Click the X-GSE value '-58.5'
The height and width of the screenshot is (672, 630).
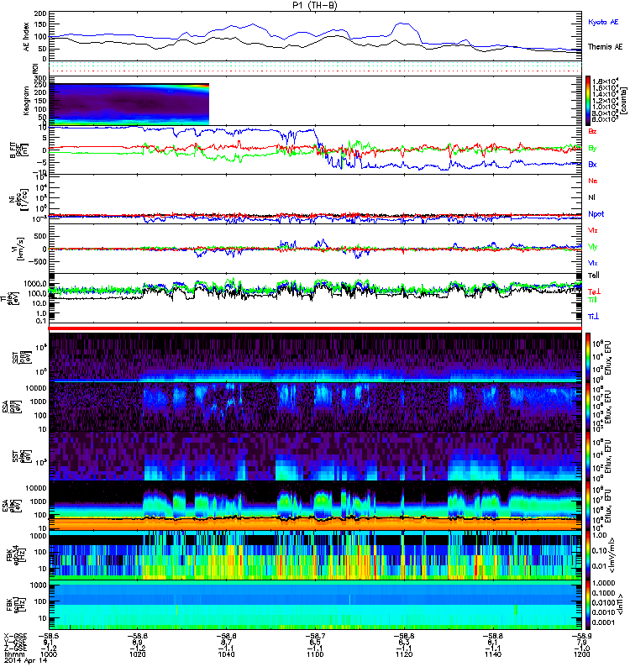click(x=49, y=637)
